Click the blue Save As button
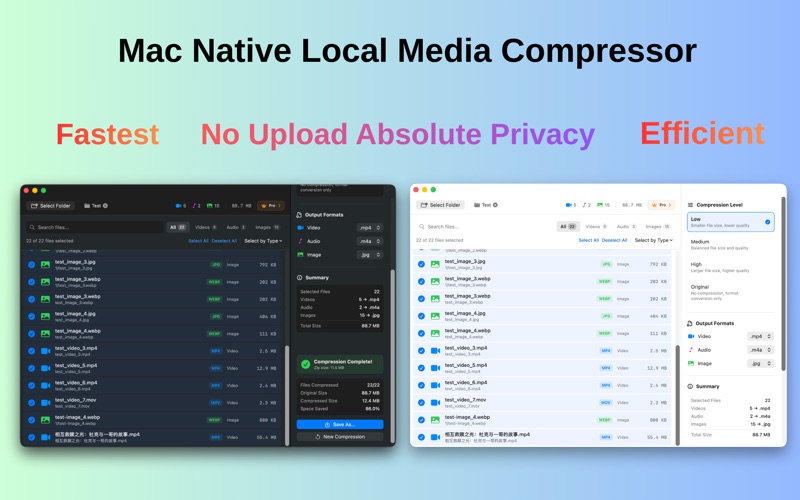 (x=340, y=424)
